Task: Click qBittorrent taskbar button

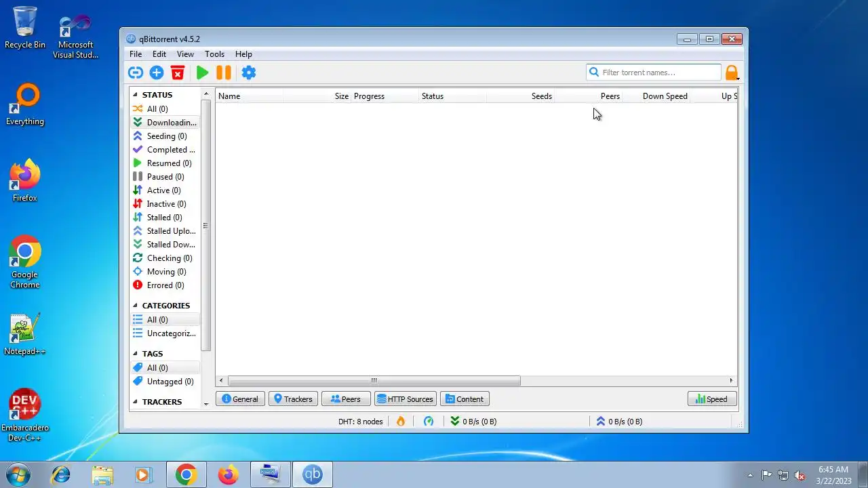Action: (313, 475)
